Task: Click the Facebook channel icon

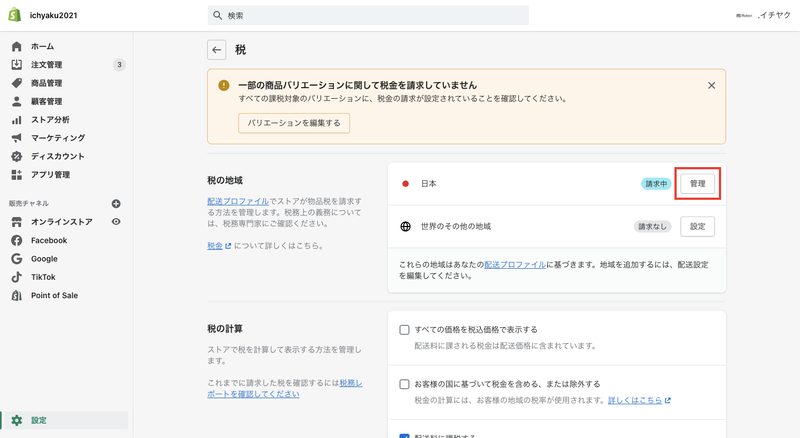Action: tap(17, 240)
